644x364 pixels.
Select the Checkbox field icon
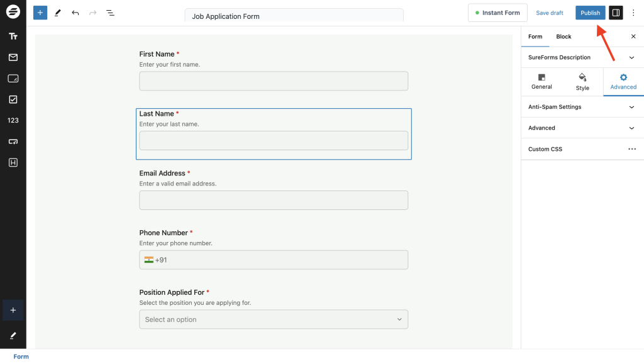[13, 99]
